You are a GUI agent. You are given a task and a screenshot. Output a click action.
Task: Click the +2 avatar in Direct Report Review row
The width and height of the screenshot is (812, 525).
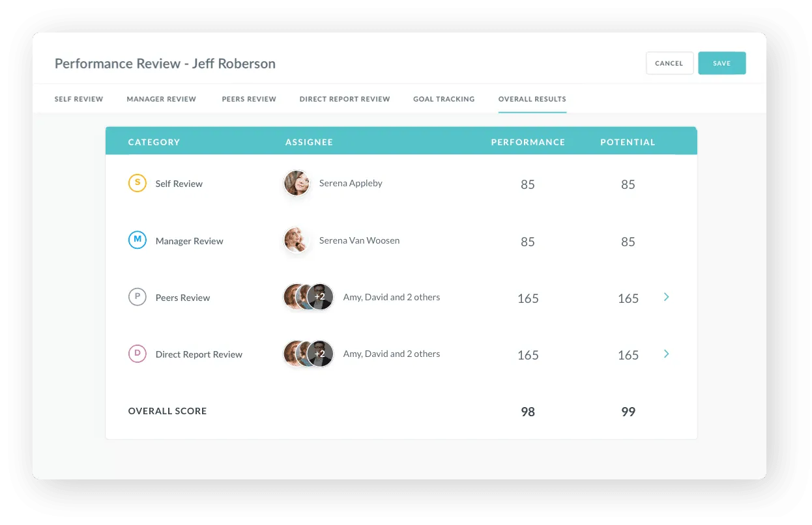tap(320, 354)
